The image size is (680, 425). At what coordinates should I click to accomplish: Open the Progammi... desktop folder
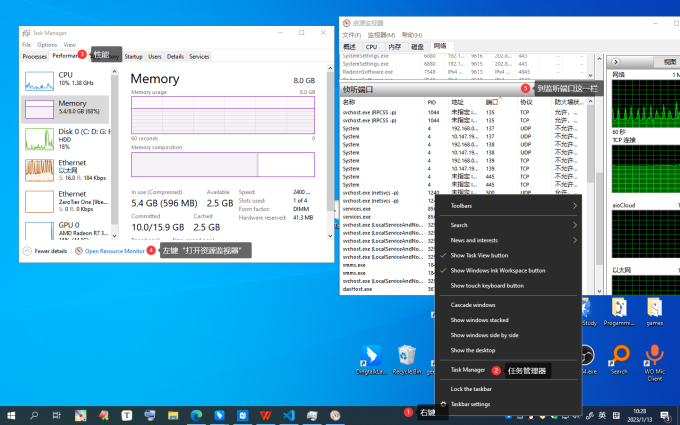coord(619,311)
